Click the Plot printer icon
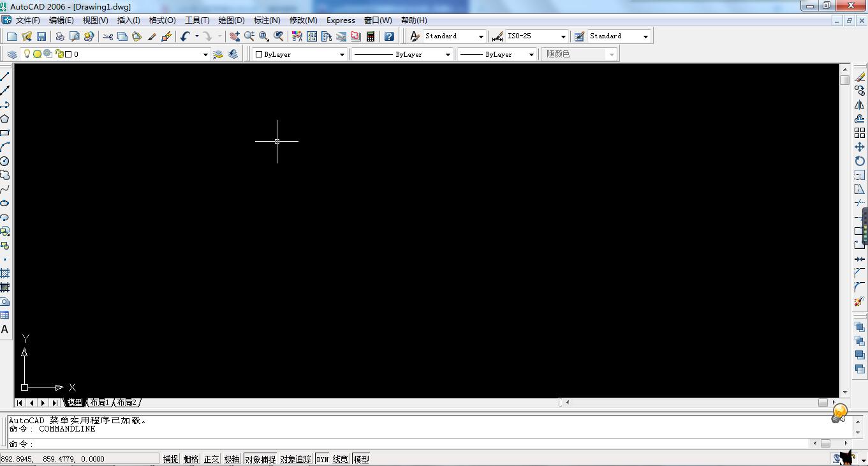The width and height of the screenshot is (868, 466). pos(60,36)
